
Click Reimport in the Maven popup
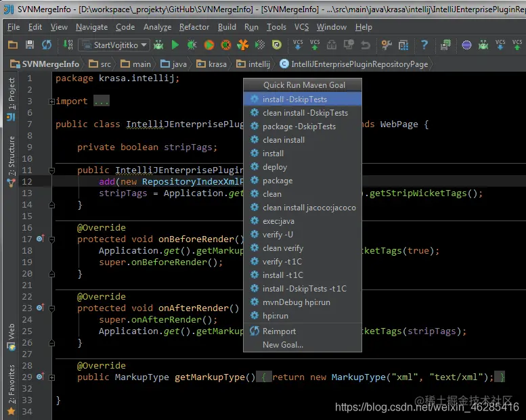[303, 331]
